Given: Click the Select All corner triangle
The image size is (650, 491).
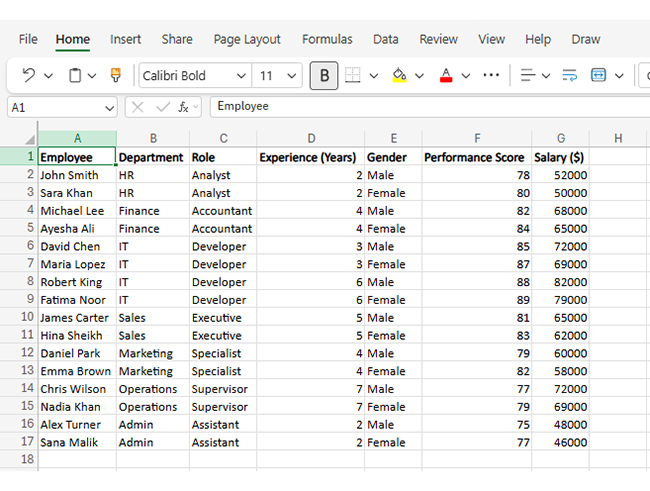Looking at the screenshot, I should (x=30, y=139).
